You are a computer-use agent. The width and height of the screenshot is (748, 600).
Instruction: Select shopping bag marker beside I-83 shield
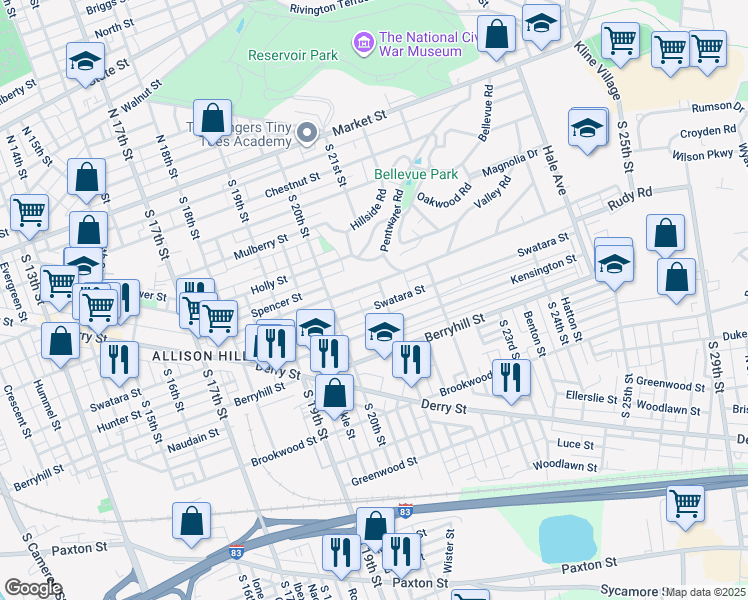(375, 528)
